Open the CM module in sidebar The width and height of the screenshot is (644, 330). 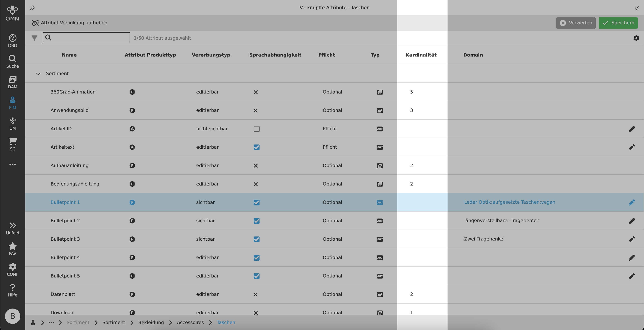pos(12,124)
